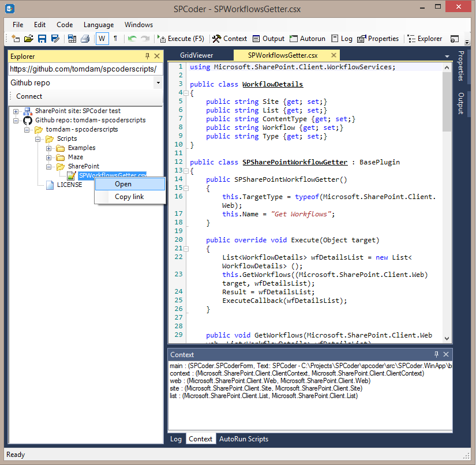Open the Edit menu
Viewport: 476px width, 465px height.
tap(40, 25)
